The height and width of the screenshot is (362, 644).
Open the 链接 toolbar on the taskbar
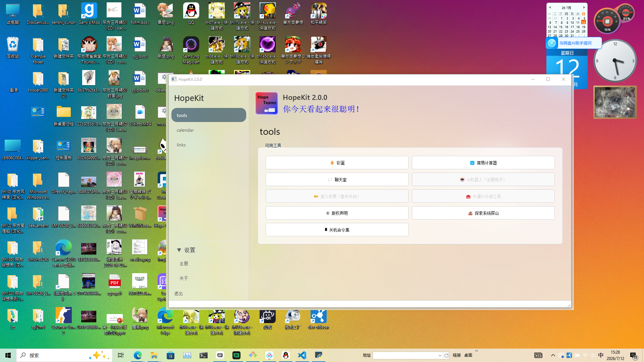tap(457, 355)
